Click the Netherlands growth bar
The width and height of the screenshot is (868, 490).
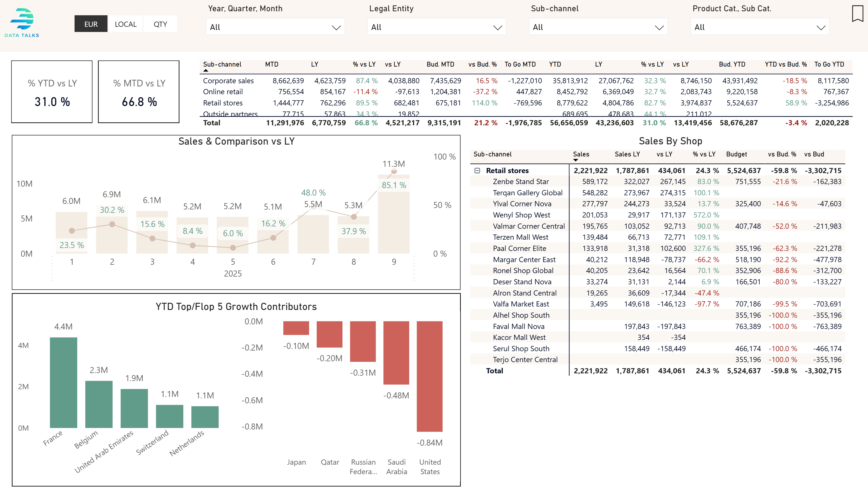(205, 417)
